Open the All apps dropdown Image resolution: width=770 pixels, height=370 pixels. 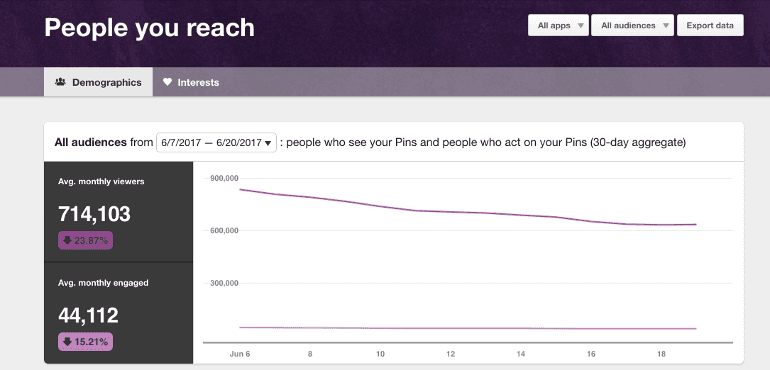click(558, 25)
